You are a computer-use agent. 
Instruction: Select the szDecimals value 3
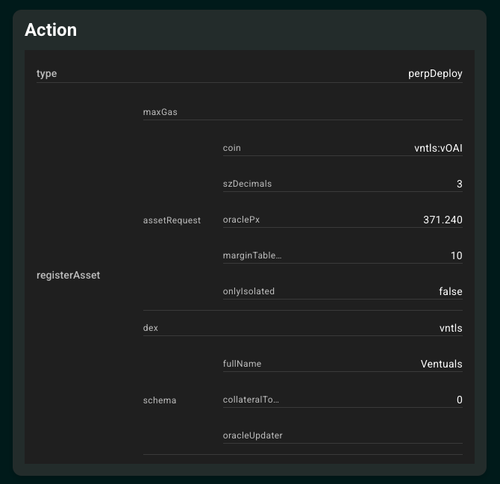pyautogui.click(x=459, y=184)
